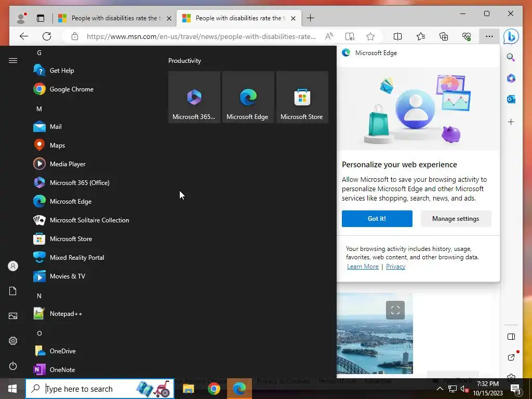The height and width of the screenshot is (399, 532).
Task: Click the taskbar search box
Action: 100,389
